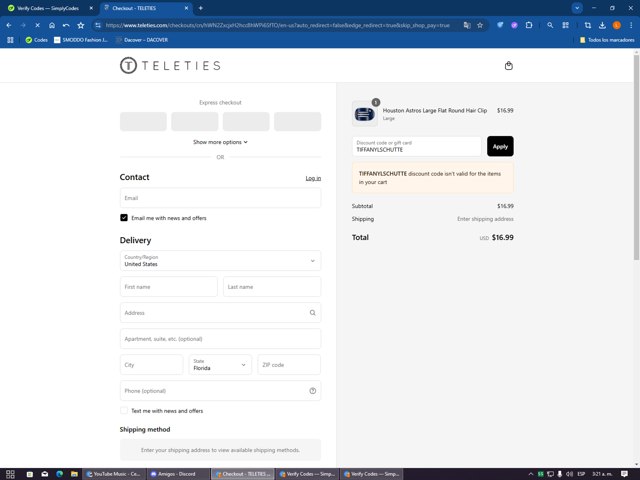The image size is (640, 480).
Task: Open a new browser tab
Action: 200,8
